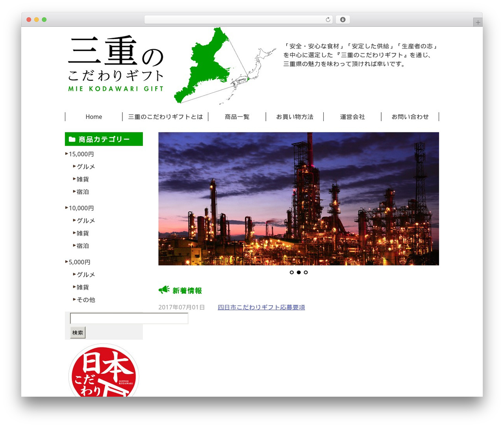Image resolution: width=504 pixels, height=427 pixels.
Task: Select 雑貨 under 10,000円
Action: [83, 233]
